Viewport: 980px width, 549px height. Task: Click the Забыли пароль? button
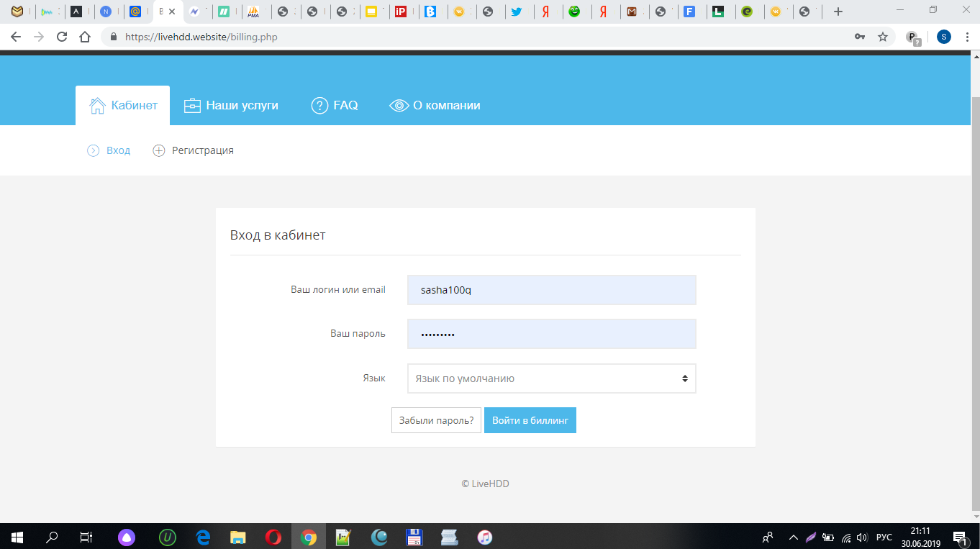click(436, 420)
